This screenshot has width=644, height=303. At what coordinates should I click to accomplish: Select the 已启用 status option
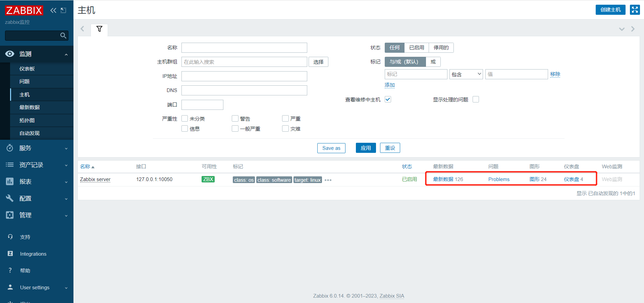[x=417, y=48]
